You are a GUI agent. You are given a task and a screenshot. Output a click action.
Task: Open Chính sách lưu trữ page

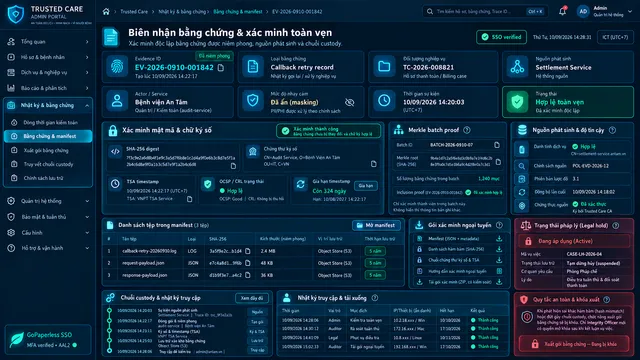(48, 178)
